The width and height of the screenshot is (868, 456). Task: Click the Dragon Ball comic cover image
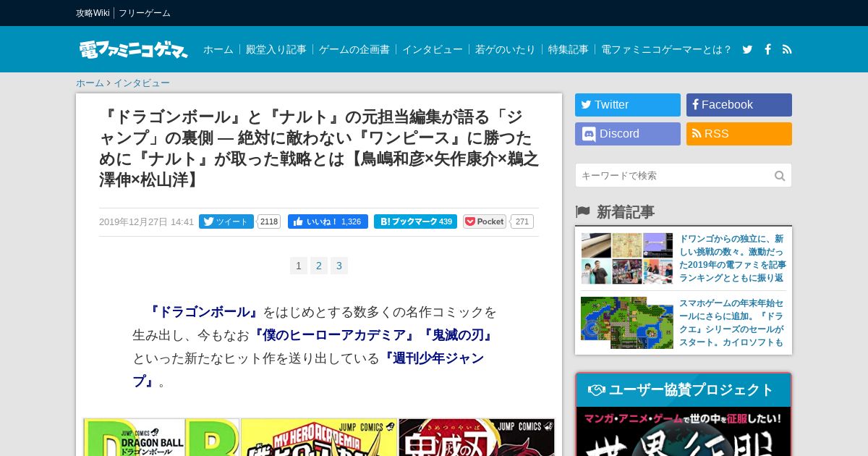pyautogui.click(x=161, y=437)
